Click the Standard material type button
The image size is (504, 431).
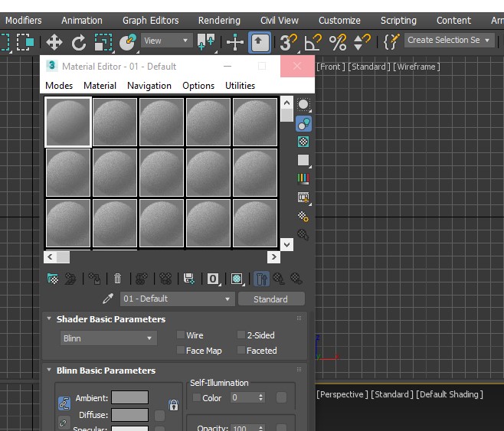[270, 299]
